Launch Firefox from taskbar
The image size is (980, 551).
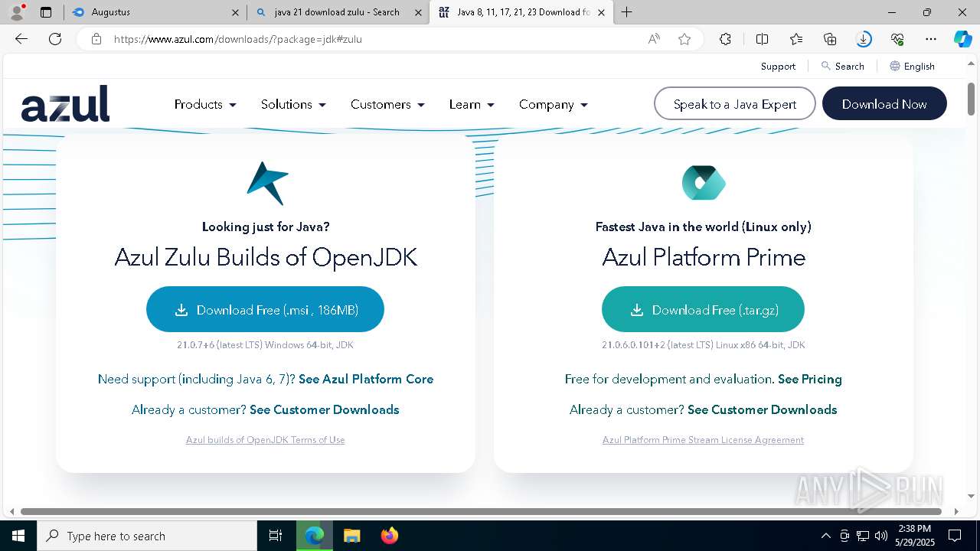(389, 536)
